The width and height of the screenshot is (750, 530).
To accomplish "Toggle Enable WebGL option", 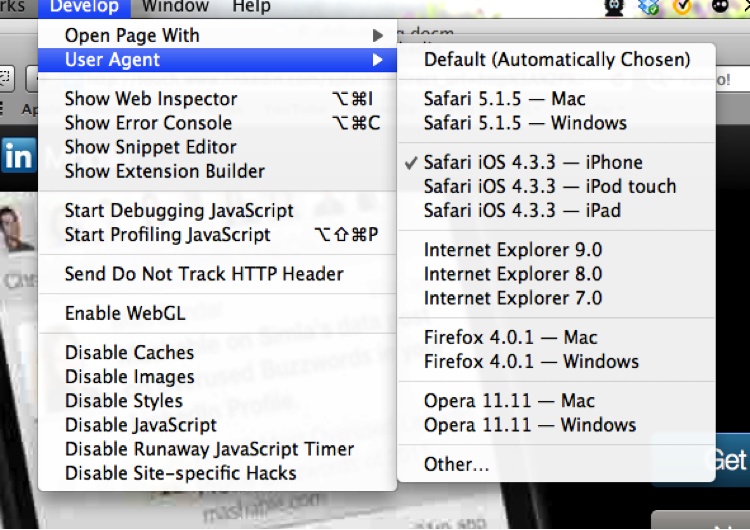I will 217,313.
